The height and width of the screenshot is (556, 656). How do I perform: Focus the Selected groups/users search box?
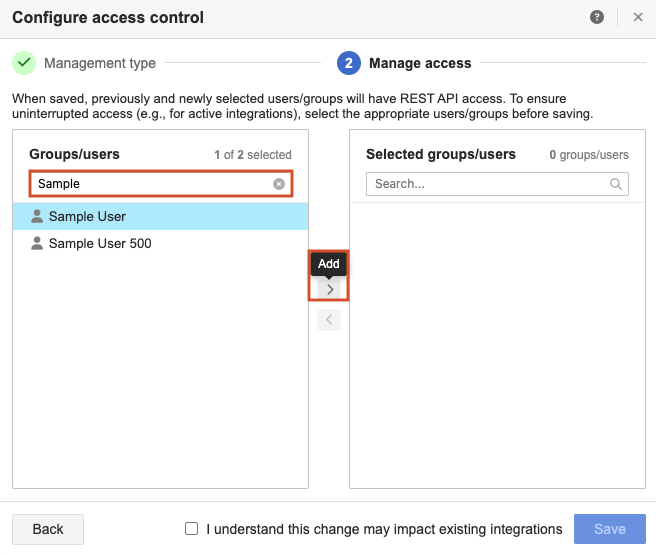tap(487, 184)
